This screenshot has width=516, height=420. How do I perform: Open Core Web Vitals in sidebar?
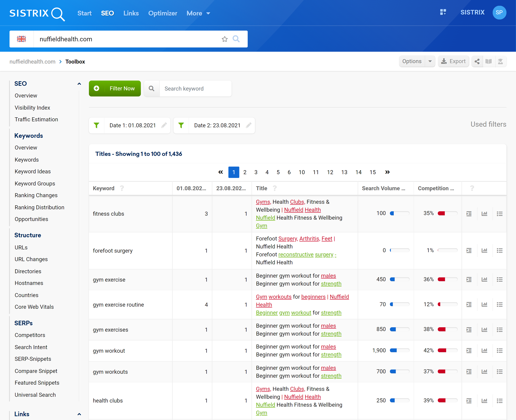(34, 307)
